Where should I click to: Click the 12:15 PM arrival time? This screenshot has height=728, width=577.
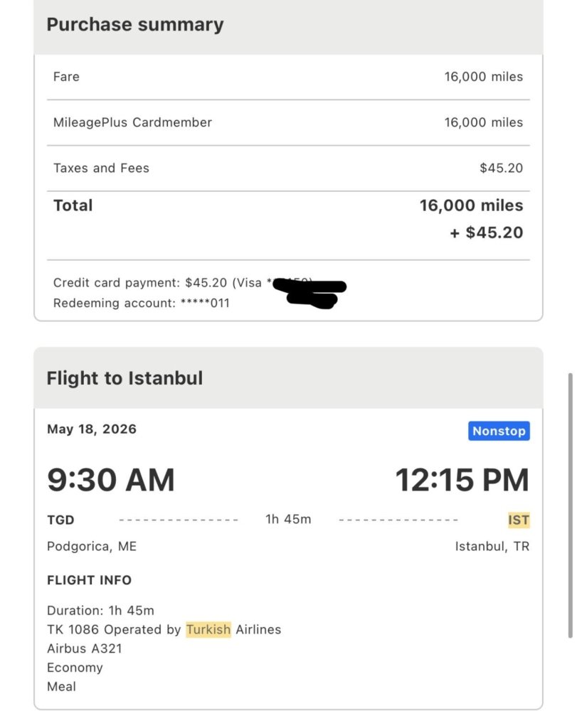point(462,480)
